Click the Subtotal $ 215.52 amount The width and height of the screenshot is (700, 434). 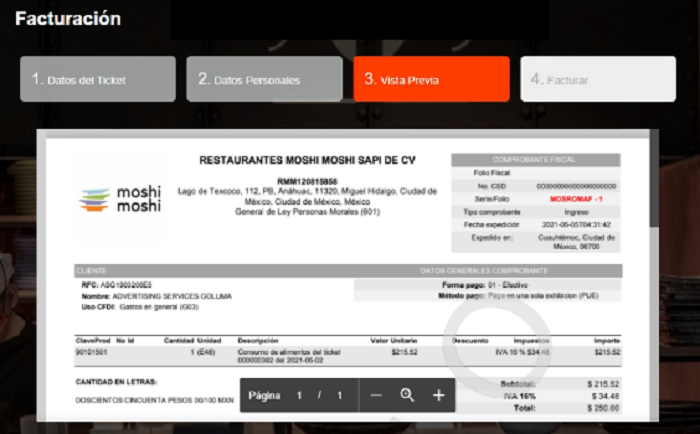[x=603, y=384]
